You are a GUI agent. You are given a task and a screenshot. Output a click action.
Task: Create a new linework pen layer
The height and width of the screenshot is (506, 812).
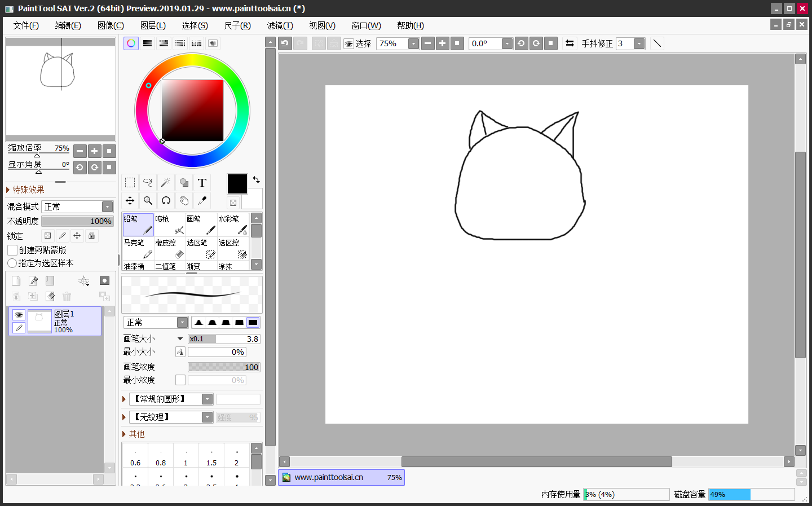33,281
